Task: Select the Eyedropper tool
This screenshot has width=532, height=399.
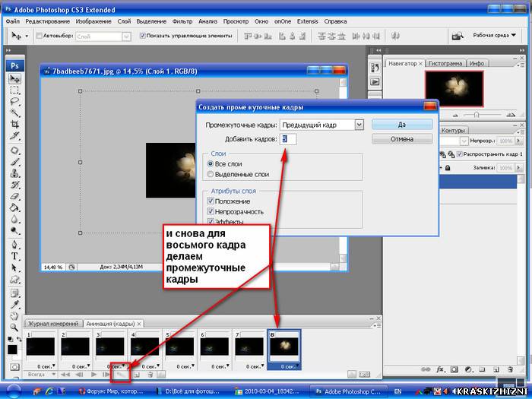Action: pos(14,304)
